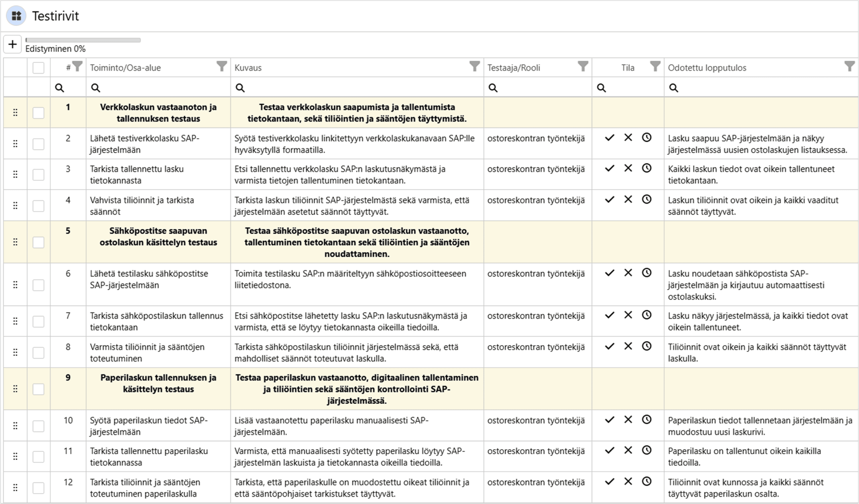Set row 4 status to pending clock icon

click(x=646, y=199)
